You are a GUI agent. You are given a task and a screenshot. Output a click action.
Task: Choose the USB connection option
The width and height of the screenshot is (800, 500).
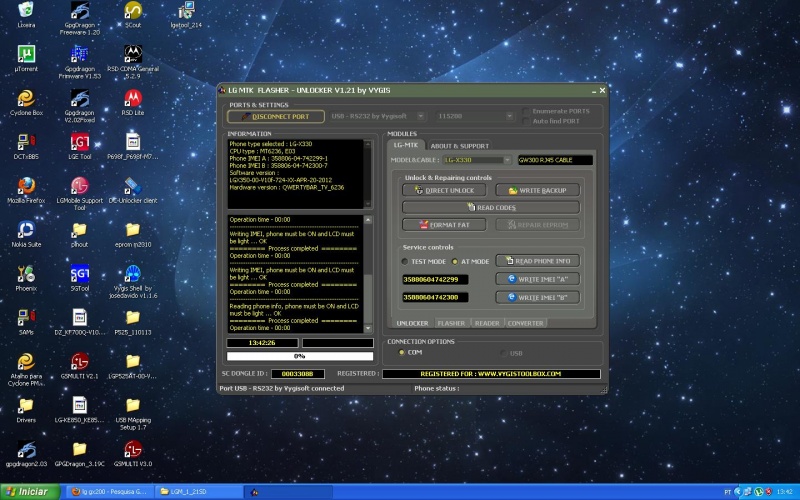click(x=504, y=353)
